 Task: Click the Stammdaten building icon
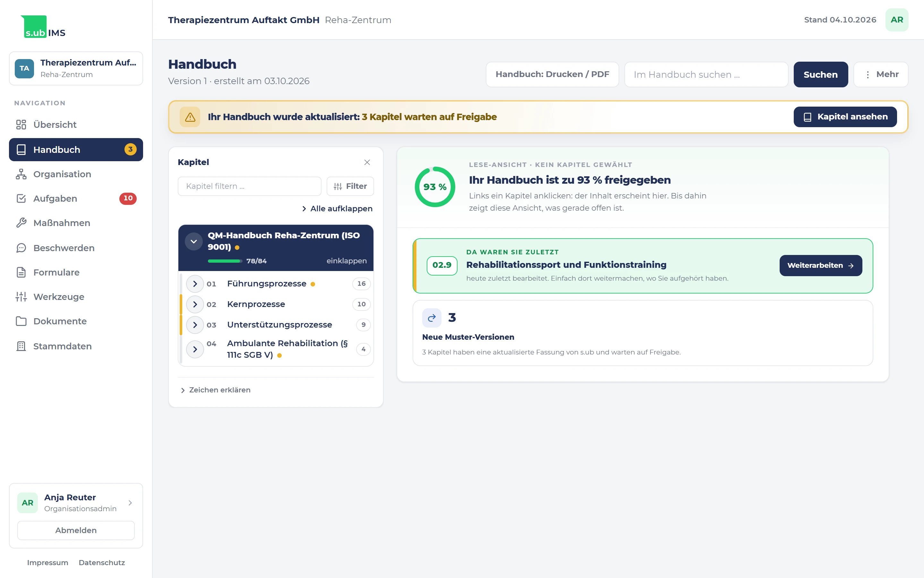(21, 346)
